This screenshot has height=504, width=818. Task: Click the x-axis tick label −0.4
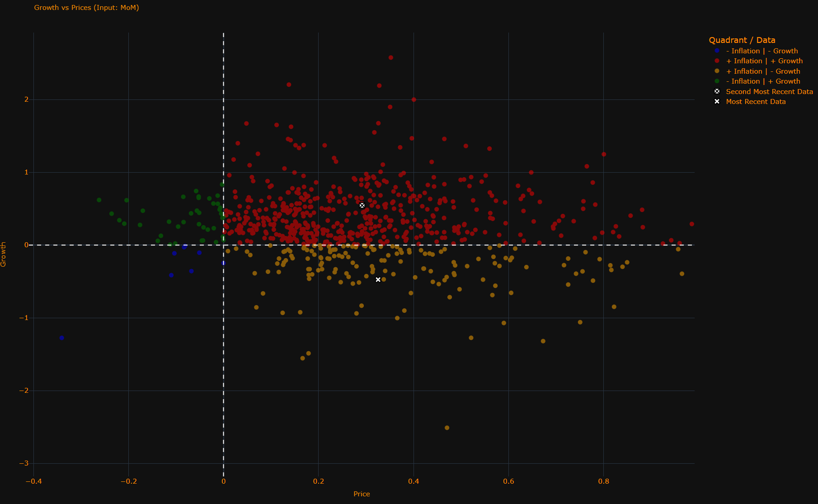[33, 481]
